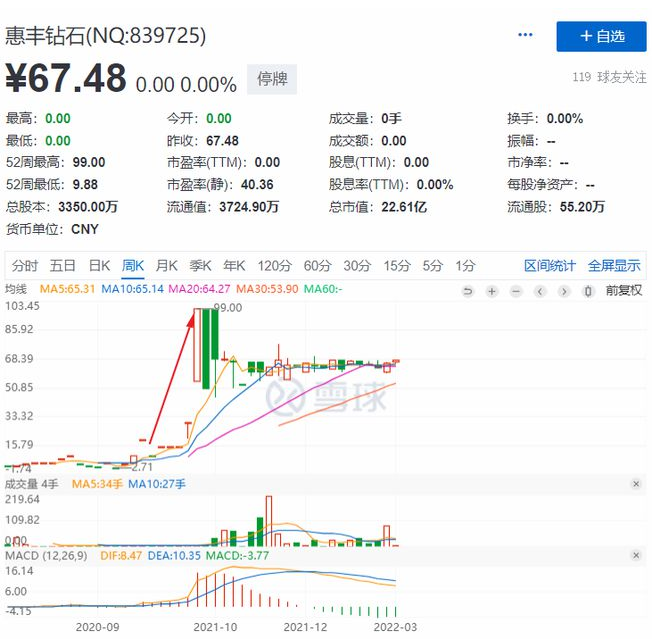Click the 昨收 67.48 value
Screen dimensions: 655x639
(223, 141)
